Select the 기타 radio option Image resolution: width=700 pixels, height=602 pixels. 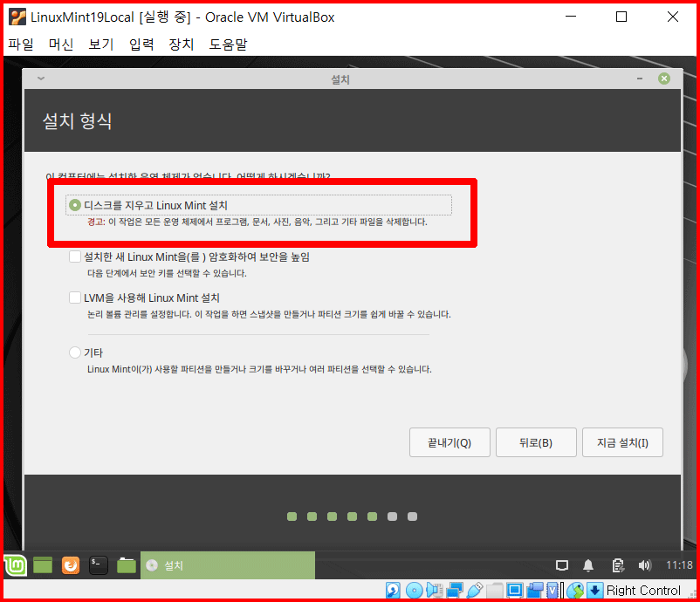coord(74,352)
